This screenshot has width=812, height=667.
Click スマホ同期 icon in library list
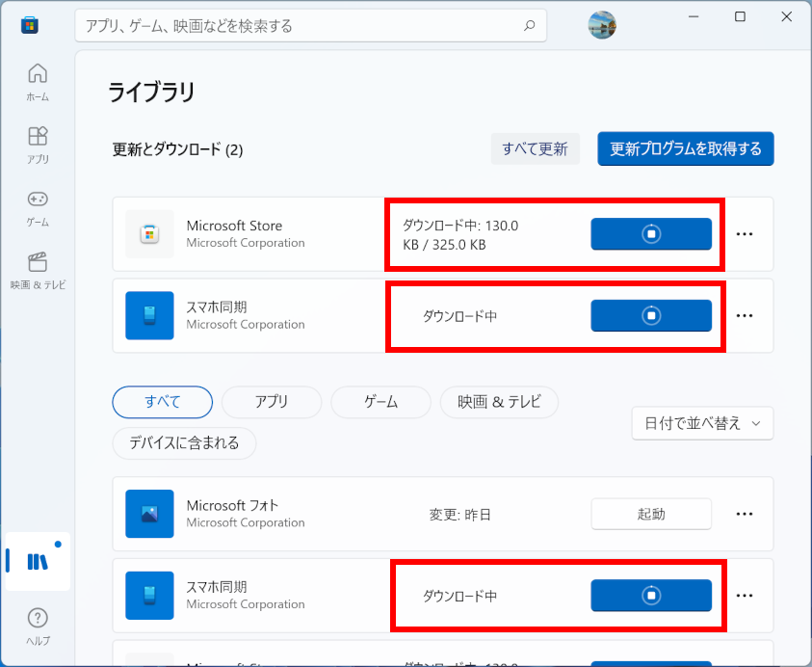point(149,596)
